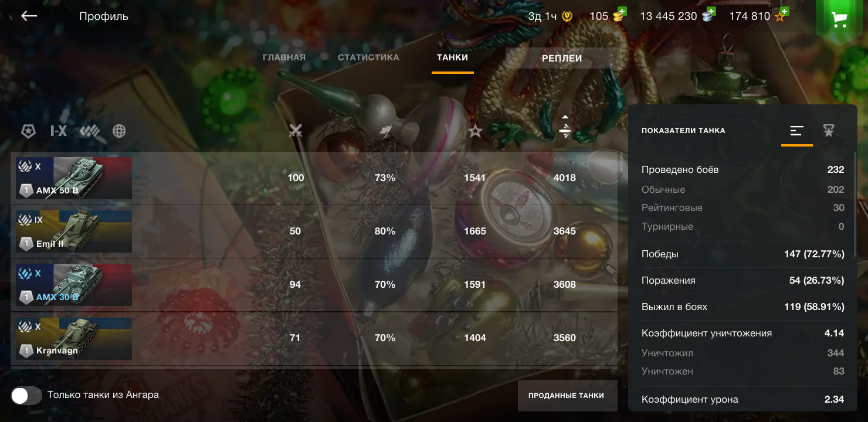Toggle sorting by average damage column

click(x=565, y=127)
